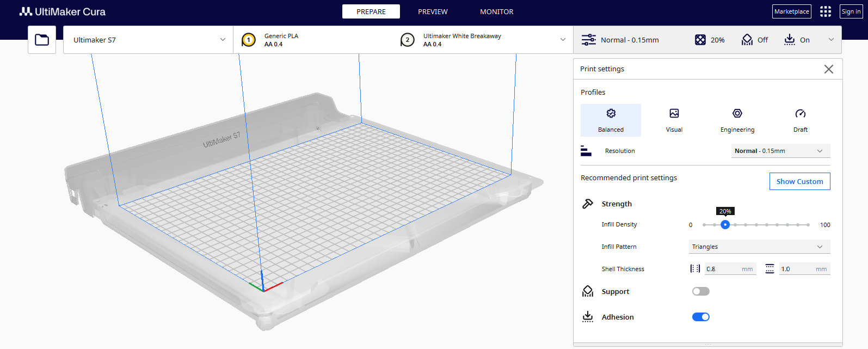This screenshot has width=868, height=349.
Task: Click the print settings sliders icon
Action: pos(589,40)
